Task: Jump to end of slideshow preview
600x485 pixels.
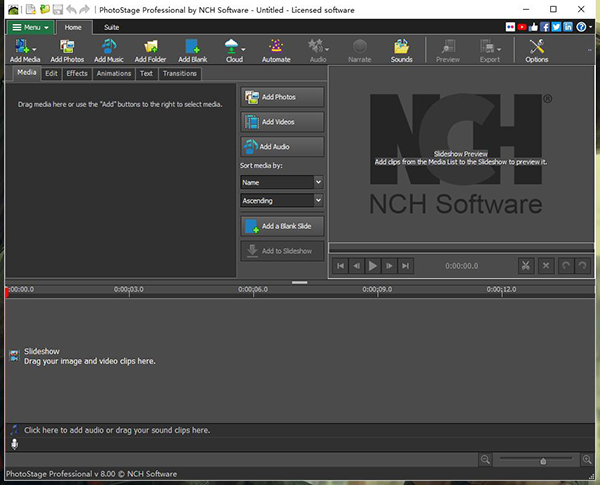Action: (406, 266)
